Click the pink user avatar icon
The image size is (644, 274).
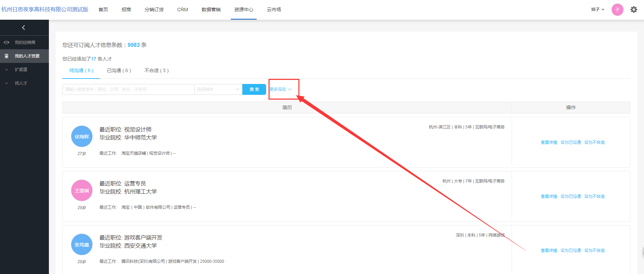[x=617, y=10]
